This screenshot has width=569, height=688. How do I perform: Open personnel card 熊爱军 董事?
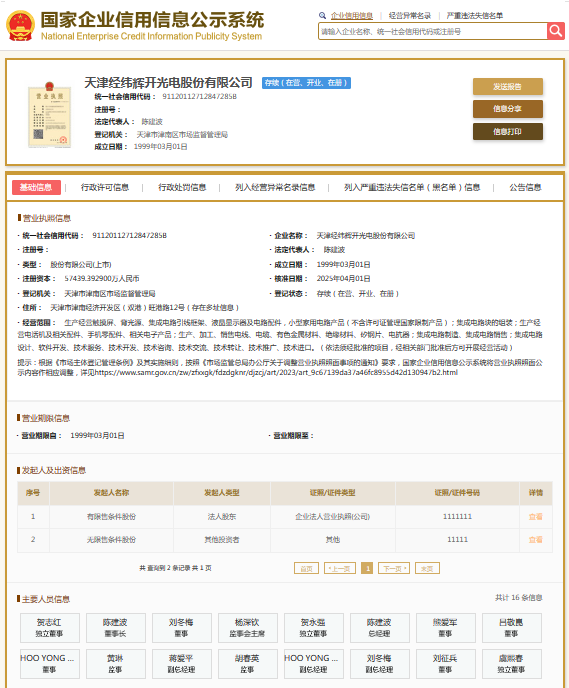[x=446, y=628]
